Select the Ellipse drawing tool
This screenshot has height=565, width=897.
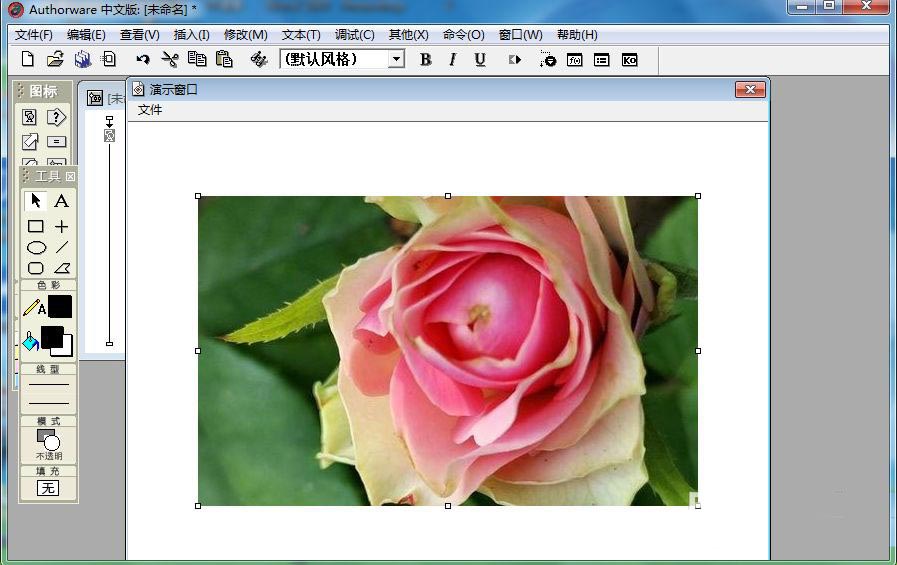[x=36, y=248]
